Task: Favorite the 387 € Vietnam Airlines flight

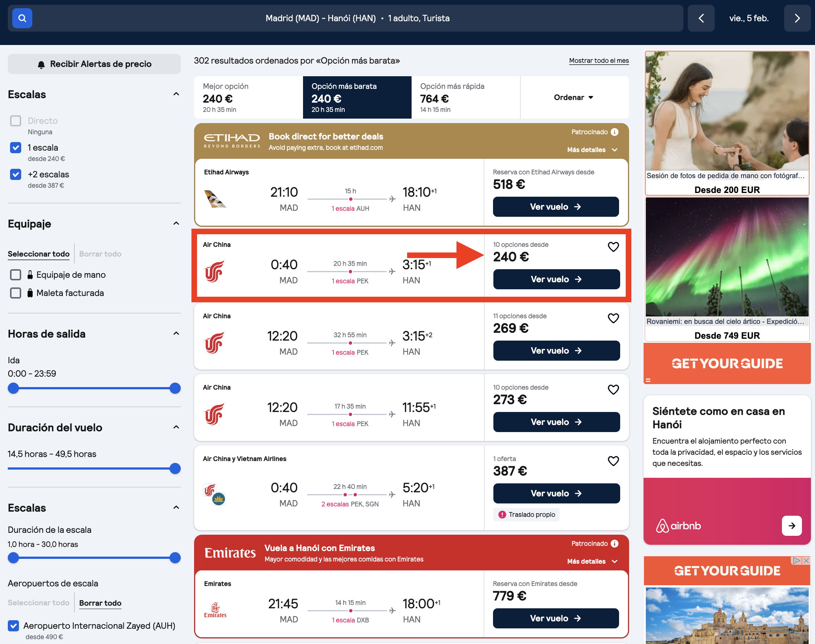Action: tap(613, 461)
